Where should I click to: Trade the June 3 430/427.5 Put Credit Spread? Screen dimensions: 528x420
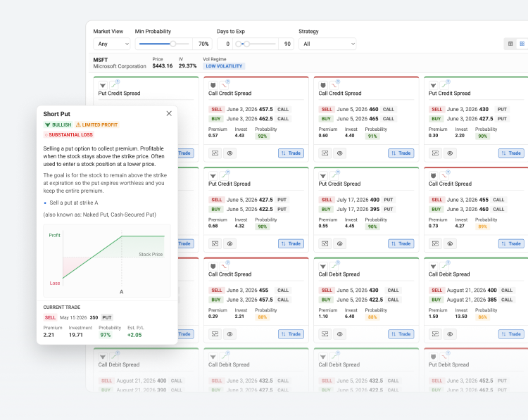(x=511, y=153)
